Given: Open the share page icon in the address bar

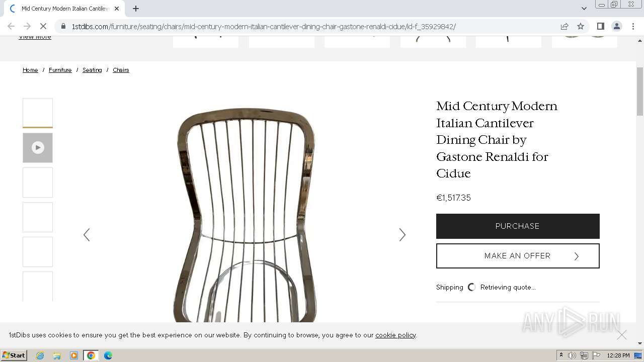Looking at the screenshot, I should [x=565, y=26].
